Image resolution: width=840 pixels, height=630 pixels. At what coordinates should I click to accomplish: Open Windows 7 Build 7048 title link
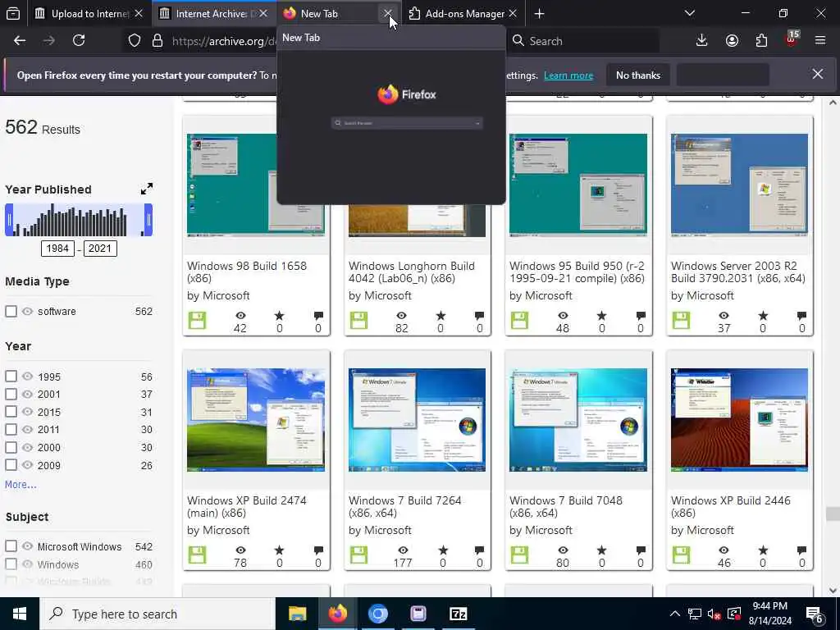pos(566,506)
